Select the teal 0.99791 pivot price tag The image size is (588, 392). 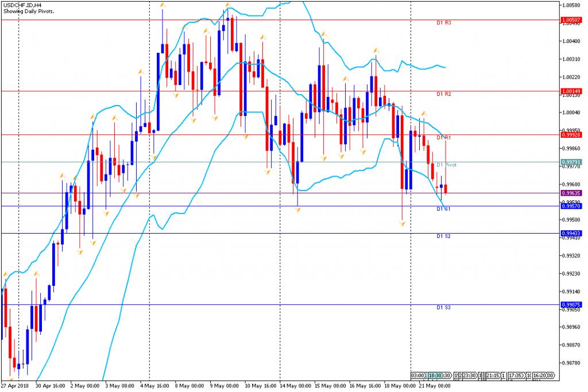click(572, 162)
